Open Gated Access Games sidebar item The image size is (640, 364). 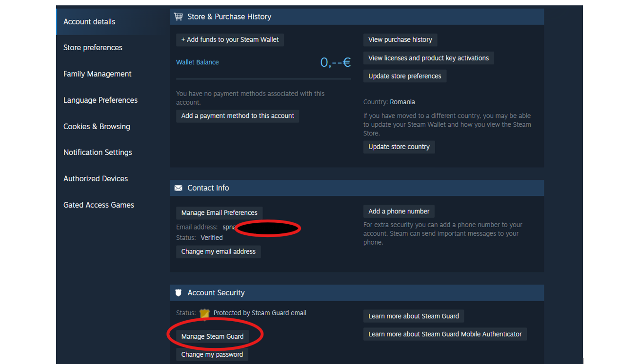(x=99, y=205)
